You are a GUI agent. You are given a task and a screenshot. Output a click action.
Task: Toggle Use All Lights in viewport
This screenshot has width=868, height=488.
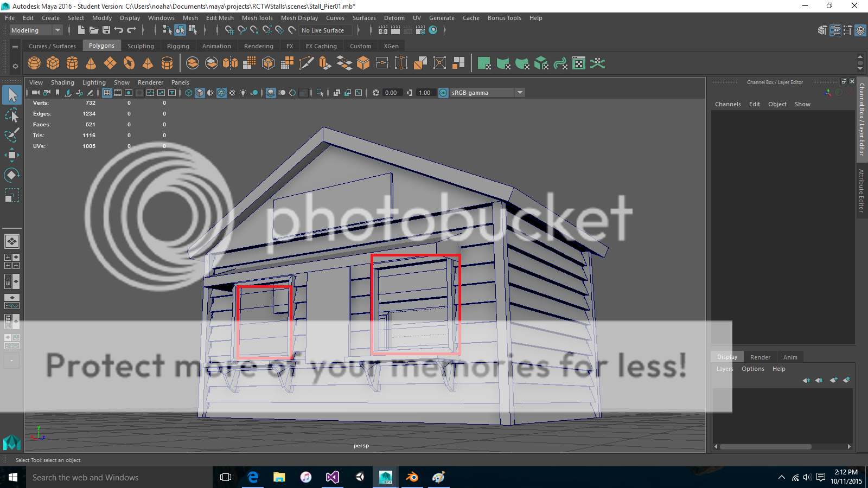[x=243, y=93]
